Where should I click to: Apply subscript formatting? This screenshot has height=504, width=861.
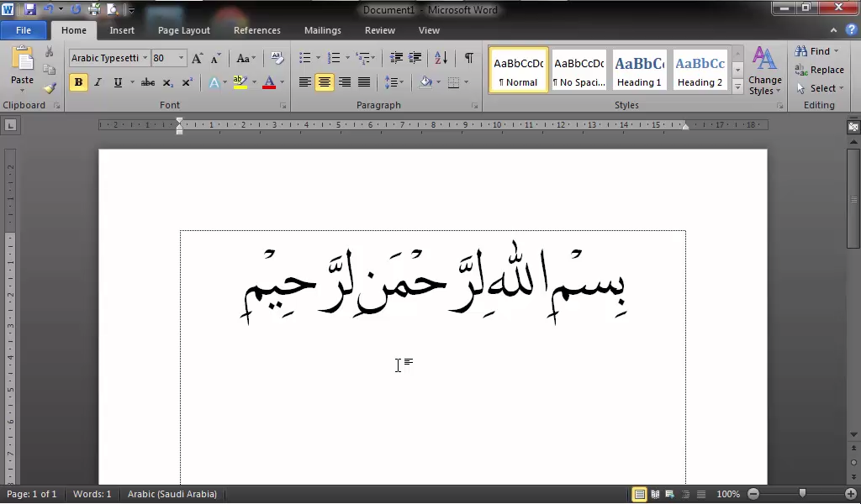click(167, 83)
